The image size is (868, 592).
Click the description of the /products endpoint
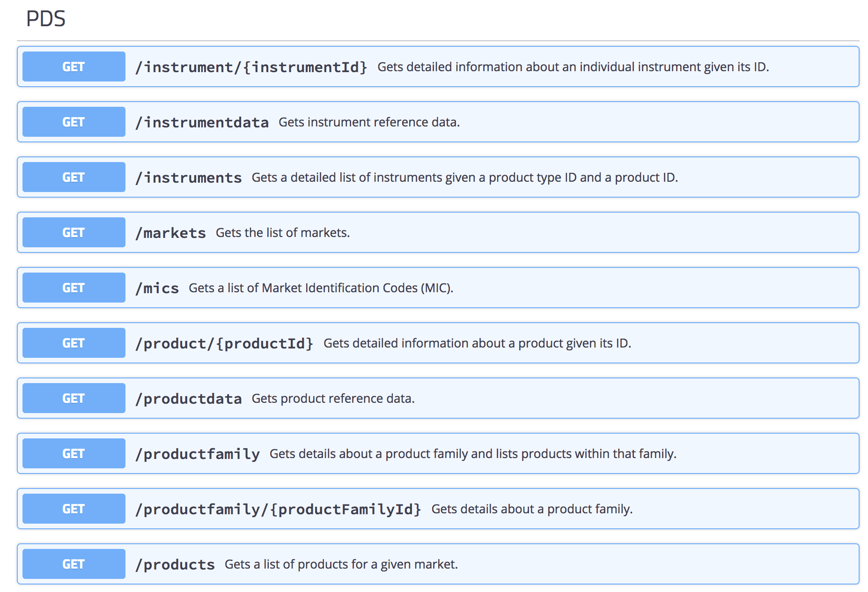[341, 564]
